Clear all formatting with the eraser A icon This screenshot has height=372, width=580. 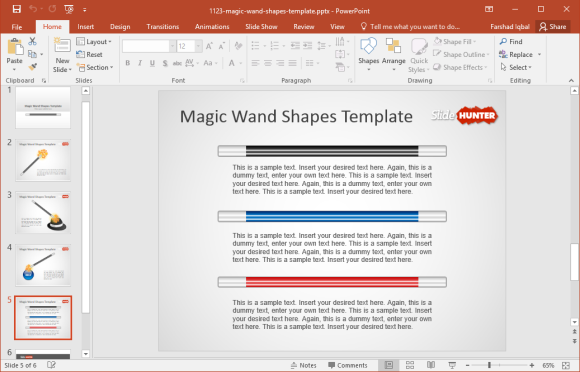(238, 46)
